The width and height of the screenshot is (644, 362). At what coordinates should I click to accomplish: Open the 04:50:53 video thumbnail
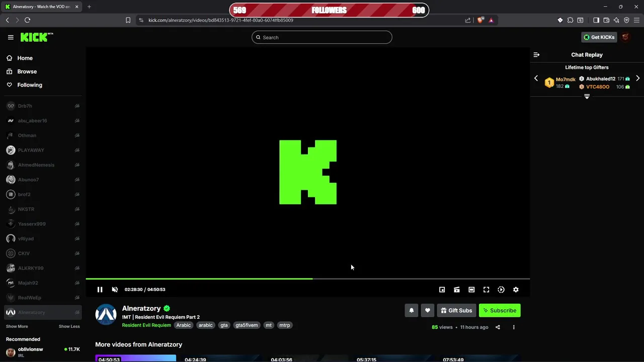tap(136, 358)
